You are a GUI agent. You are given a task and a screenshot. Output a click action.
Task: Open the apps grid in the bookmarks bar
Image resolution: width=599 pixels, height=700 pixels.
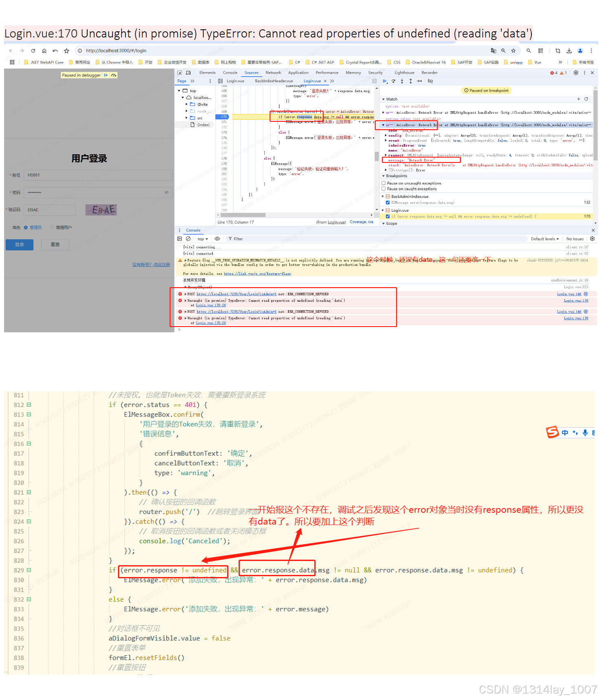[12, 62]
